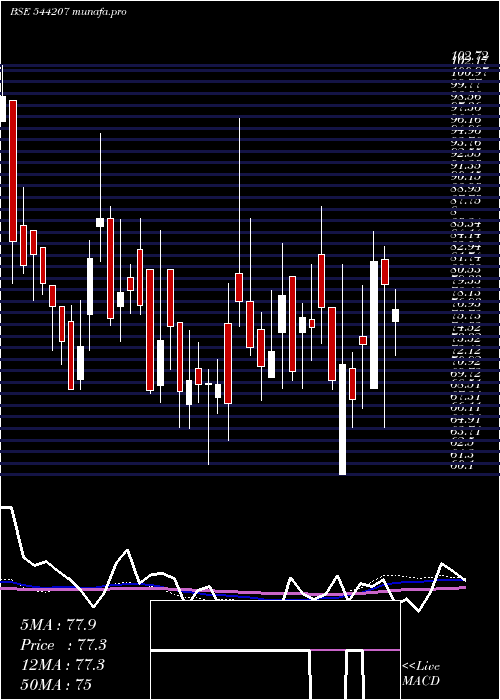Click the 100.97 price axis label
Image resolution: width=500 pixels, height=700 pixels.
pyautogui.click(x=471, y=72)
